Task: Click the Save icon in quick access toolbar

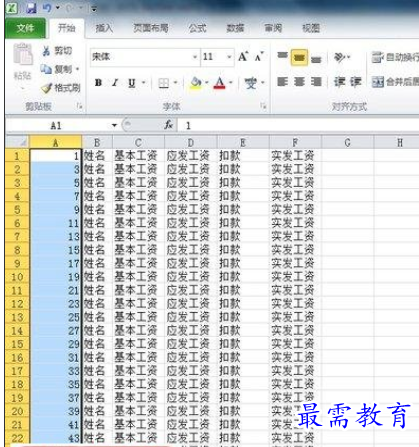Action: point(31,8)
